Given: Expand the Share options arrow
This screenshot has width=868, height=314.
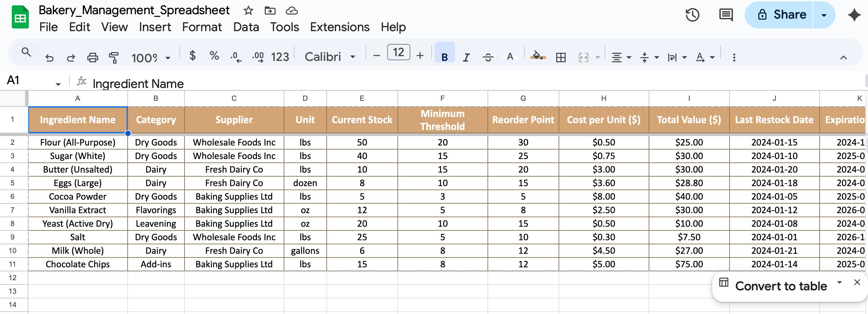Looking at the screenshot, I should click(824, 15).
